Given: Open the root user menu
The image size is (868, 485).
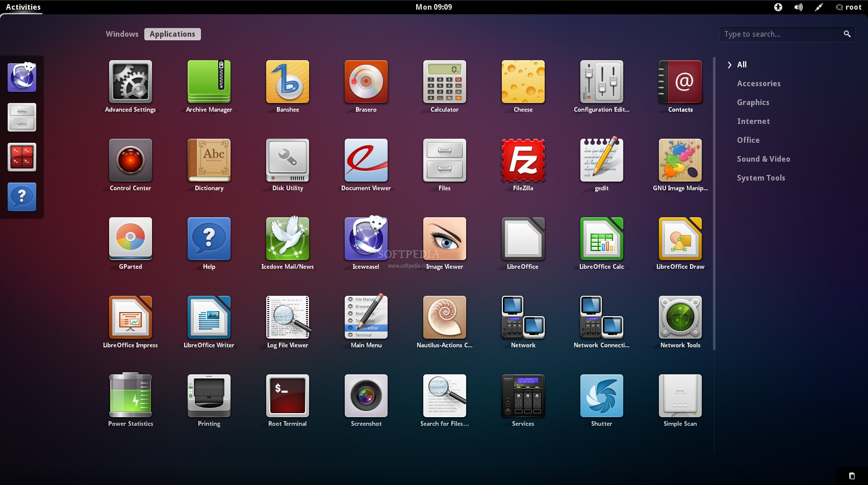Looking at the screenshot, I should [849, 7].
